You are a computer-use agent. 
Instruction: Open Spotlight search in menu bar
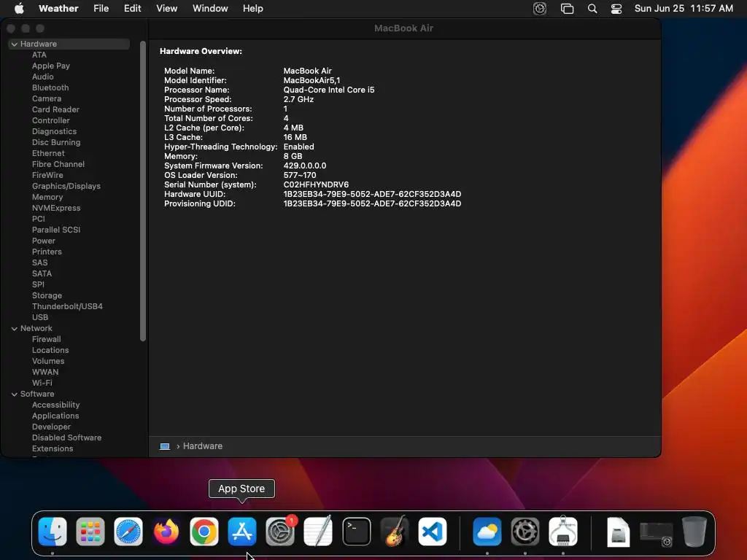point(592,9)
